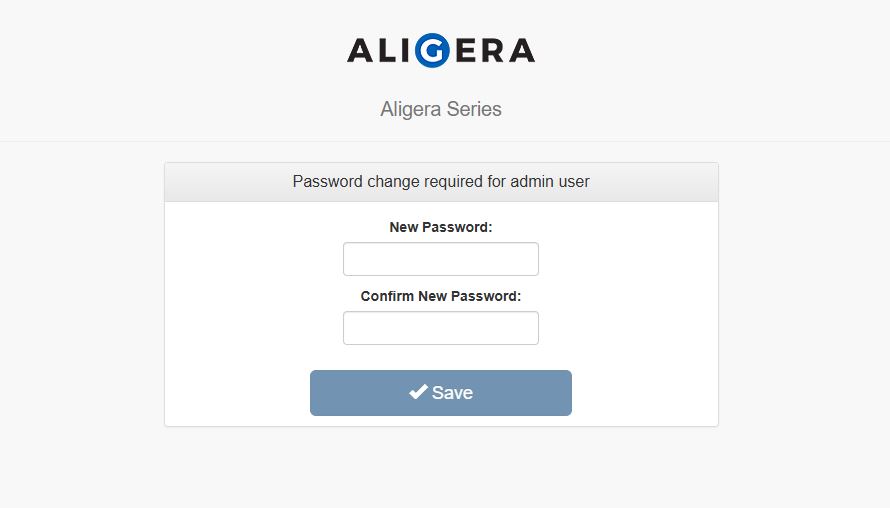890x508 pixels.
Task: Click the word Save on the button
Action: pyautogui.click(x=452, y=393)
